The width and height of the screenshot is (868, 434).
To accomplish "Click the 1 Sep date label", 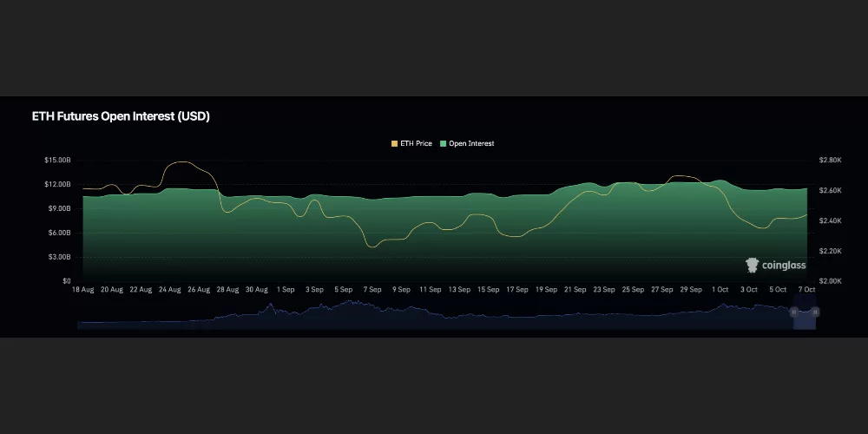I will pos(286,290).
